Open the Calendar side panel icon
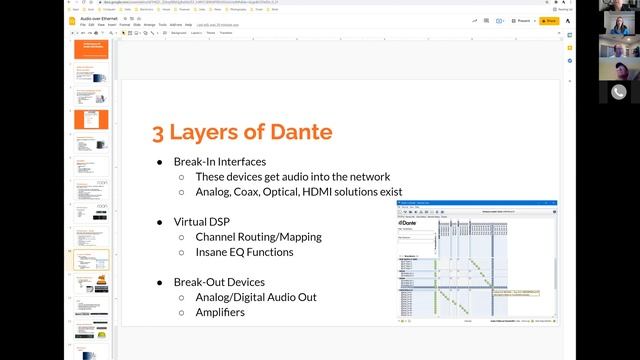Image resolution: width=640 pixels, height=360 pixels. coord(570,35)
